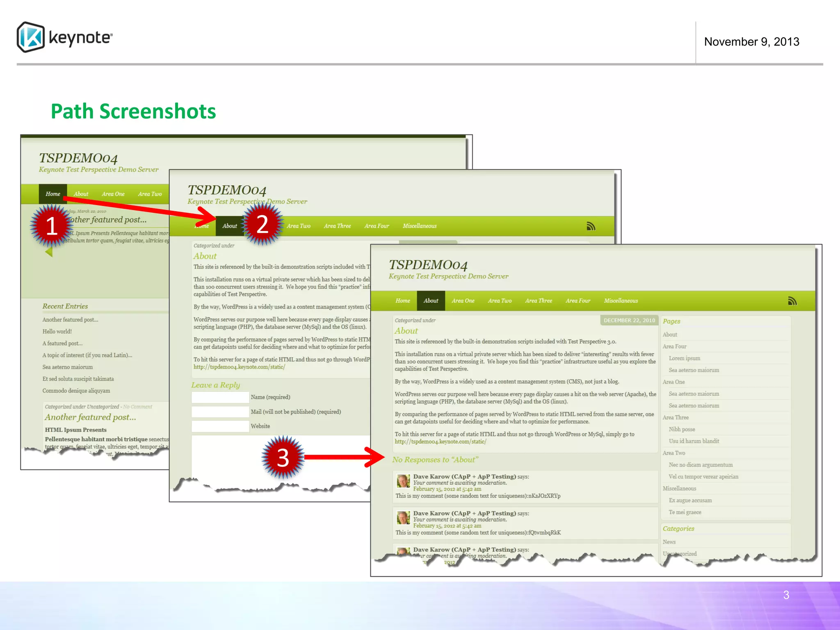Click 'December 22, 2010' date badge
The image size is (840, 630).
[x=629, y=320]
